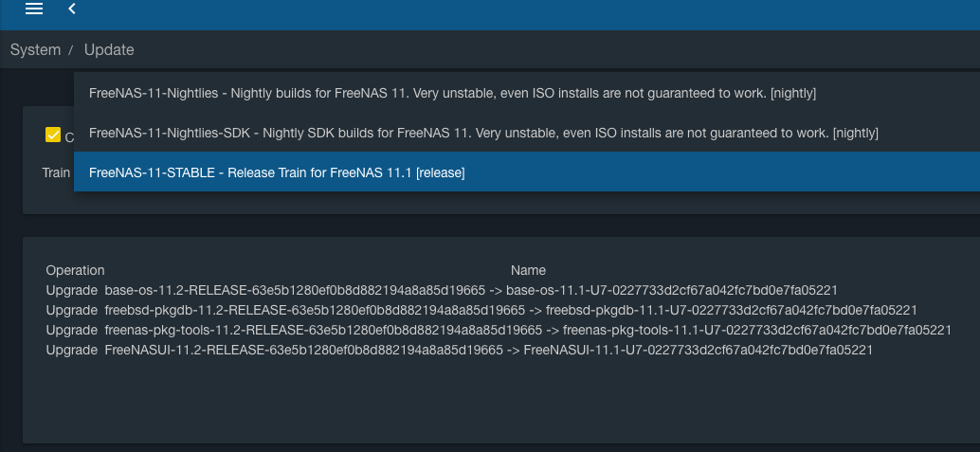Click the freenas-pkg-tools-11.1-U7 target version text

(x=756, y=330)
